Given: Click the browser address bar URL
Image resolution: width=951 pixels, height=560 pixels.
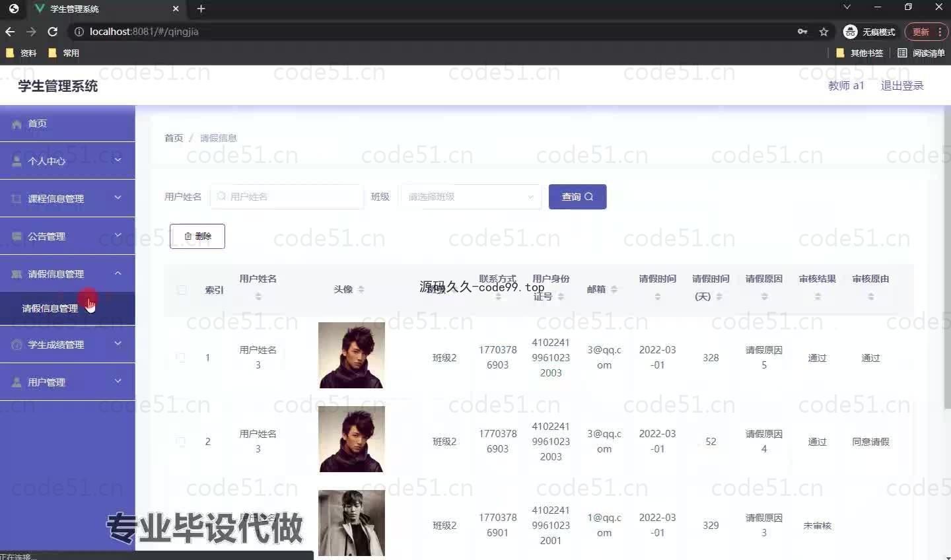Looking at the screenshot, I should coord(144,32).
